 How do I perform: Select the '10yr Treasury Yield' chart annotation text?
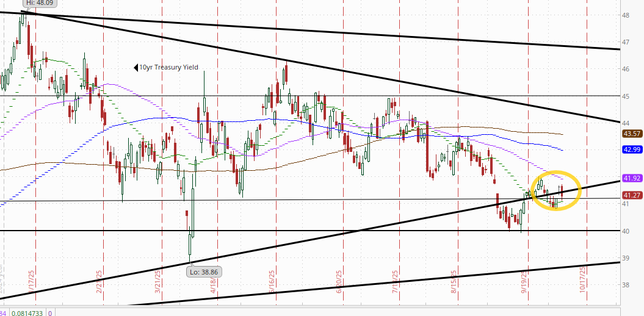pos(168,68)
